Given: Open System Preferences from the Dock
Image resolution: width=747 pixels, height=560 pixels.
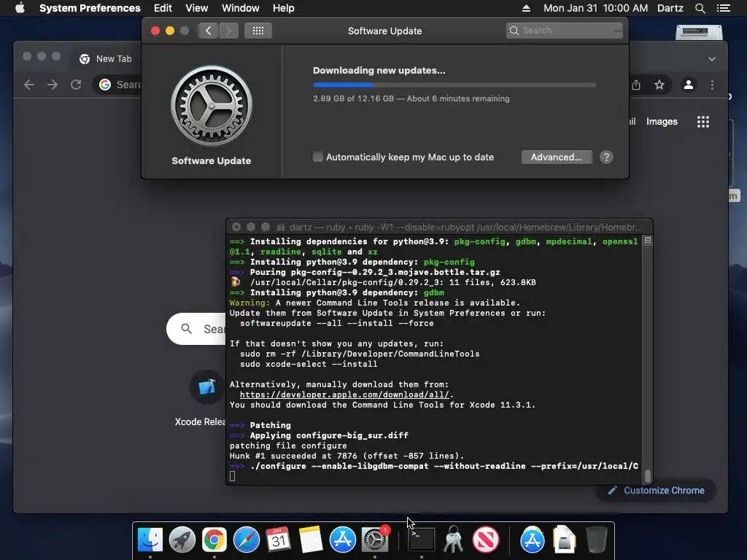Looking at the screenshot, I should pyautogui.click(x=375, y=540).
